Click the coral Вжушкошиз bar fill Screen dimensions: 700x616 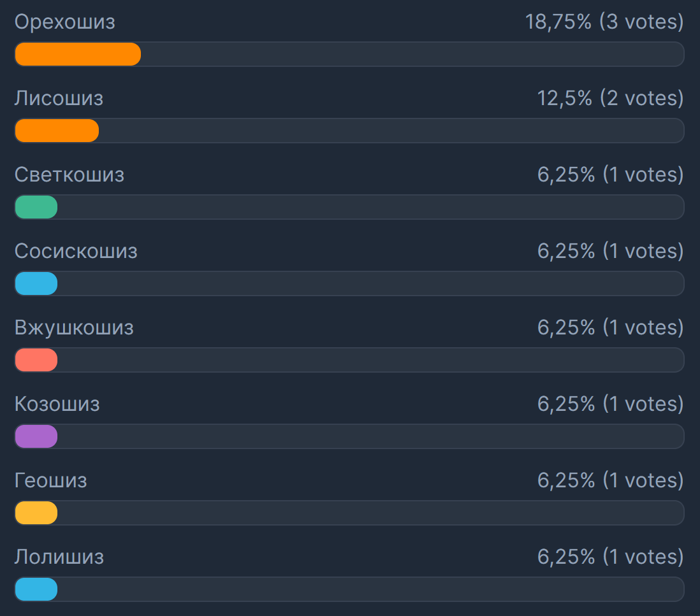(36, 360)
